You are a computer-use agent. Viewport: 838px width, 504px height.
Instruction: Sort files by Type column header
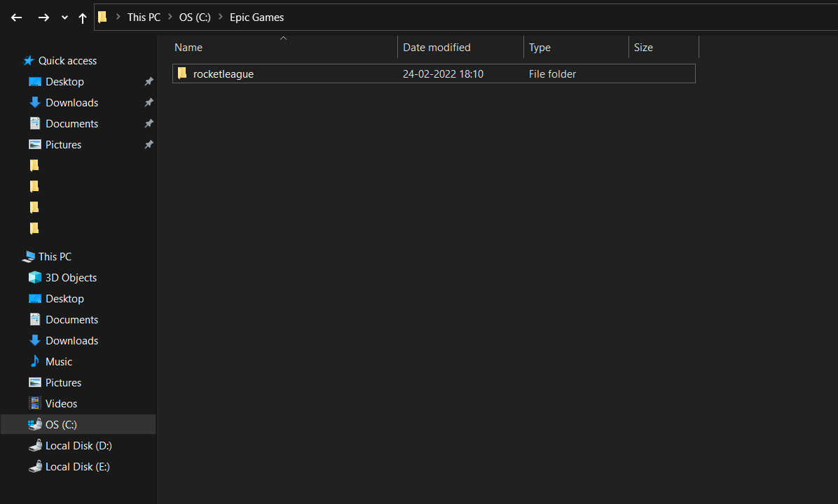click(540, 47)
